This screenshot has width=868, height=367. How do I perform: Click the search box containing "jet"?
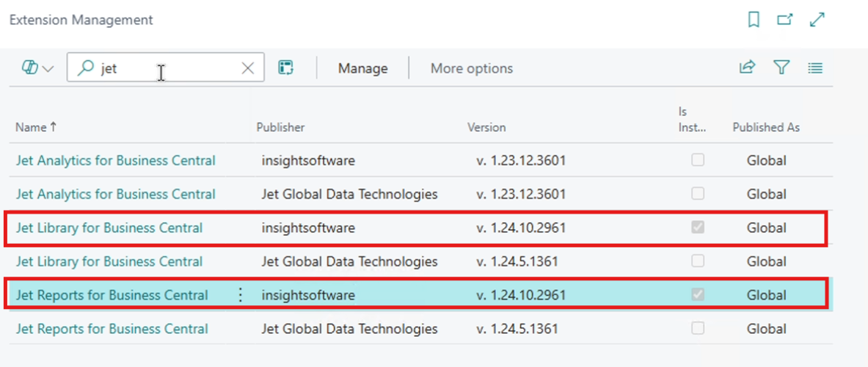click(166, 68)
